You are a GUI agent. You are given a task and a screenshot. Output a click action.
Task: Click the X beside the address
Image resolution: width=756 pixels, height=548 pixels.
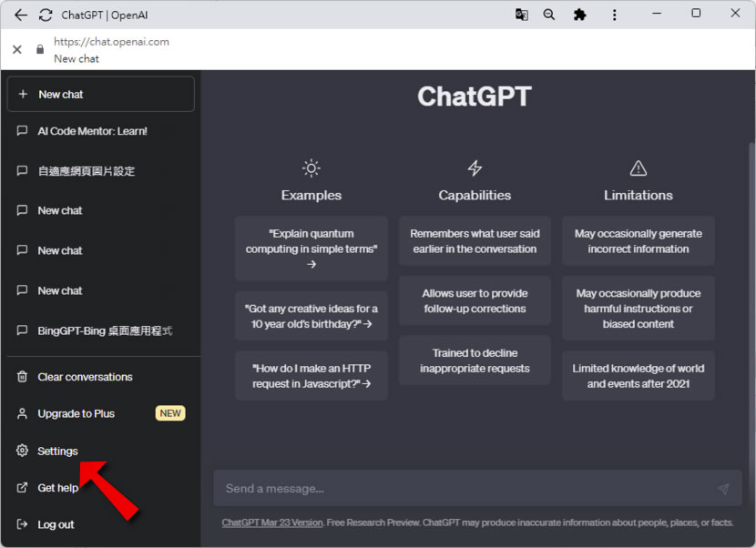[17, 49]
